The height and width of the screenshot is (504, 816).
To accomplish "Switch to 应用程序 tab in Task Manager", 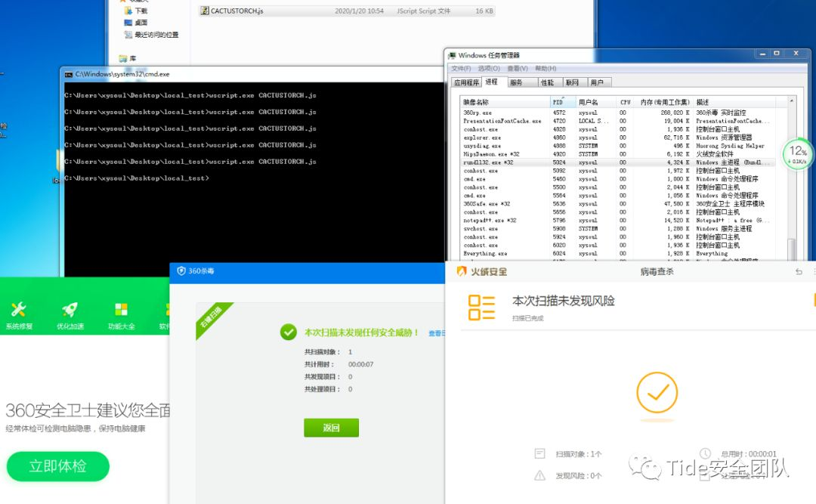I will 465,82.
